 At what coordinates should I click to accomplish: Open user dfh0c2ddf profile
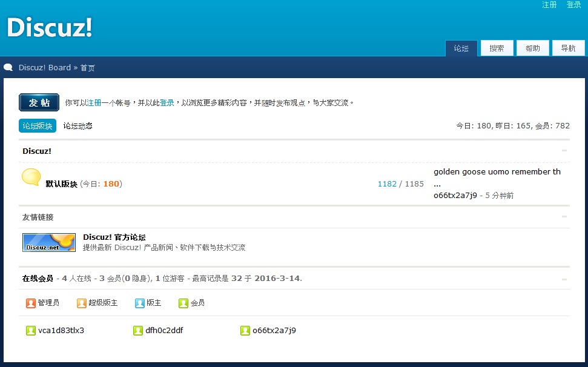coord(164,330)
